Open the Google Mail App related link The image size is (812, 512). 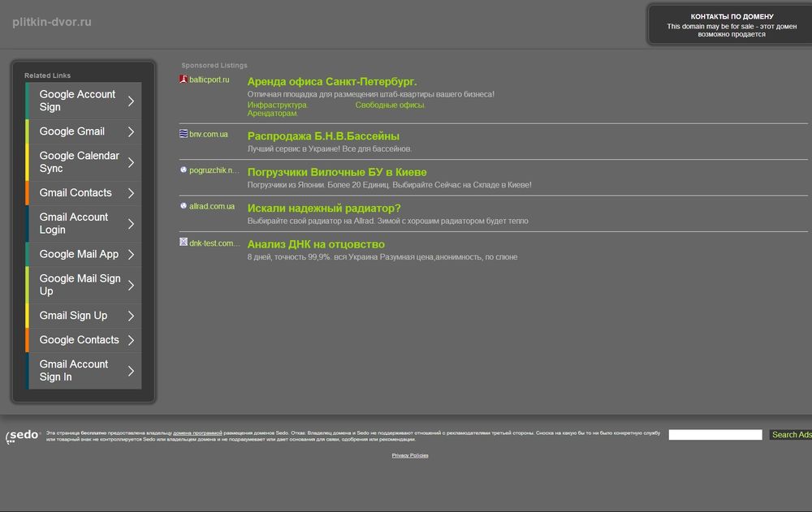(84, 254)
